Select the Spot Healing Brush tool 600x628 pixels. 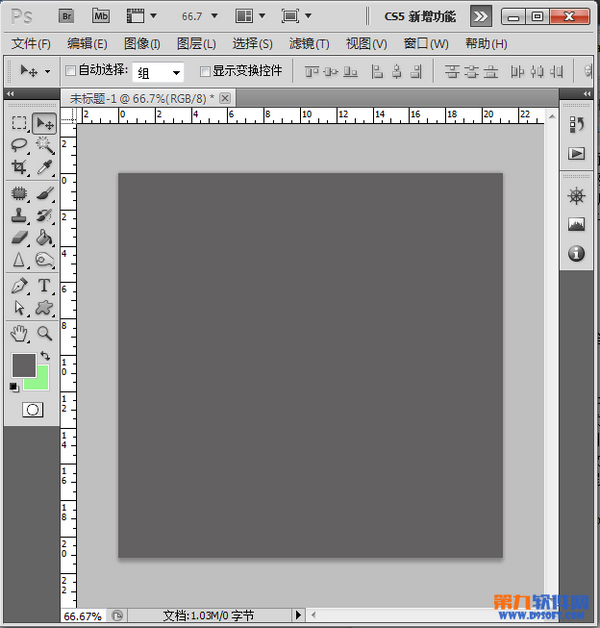pos(19,193)
